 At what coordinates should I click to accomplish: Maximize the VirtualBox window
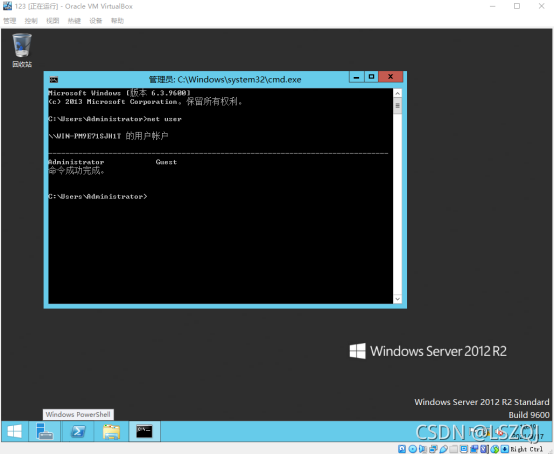pos(517,6)
